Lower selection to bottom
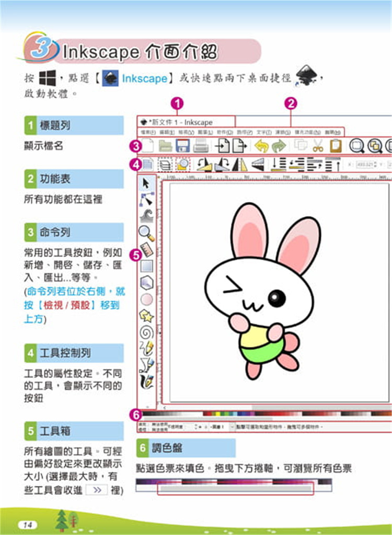Viewport: 392px width, 535px height. pos(279,165)
